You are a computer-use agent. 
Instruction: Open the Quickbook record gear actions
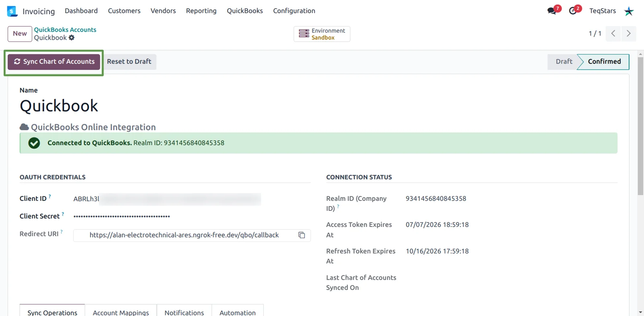coord(72,37)
